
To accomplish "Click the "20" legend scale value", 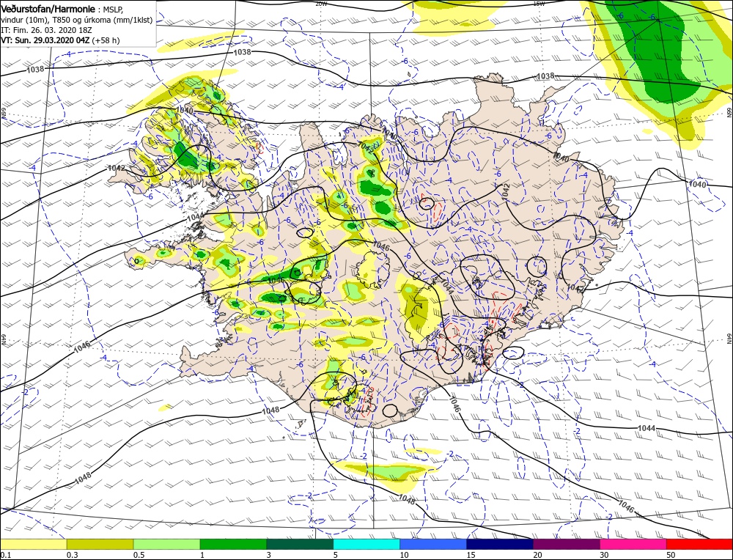I will click(x=537, y=555).
